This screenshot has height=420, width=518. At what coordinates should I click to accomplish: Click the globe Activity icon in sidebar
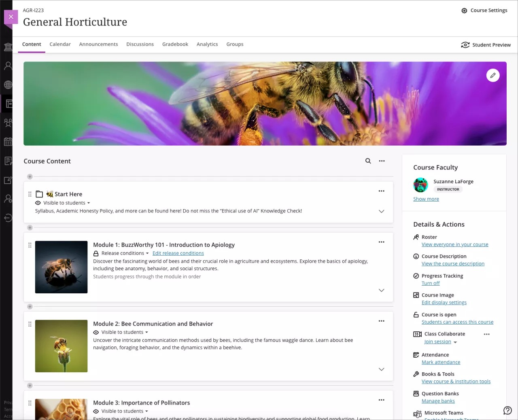coord(8,85)
